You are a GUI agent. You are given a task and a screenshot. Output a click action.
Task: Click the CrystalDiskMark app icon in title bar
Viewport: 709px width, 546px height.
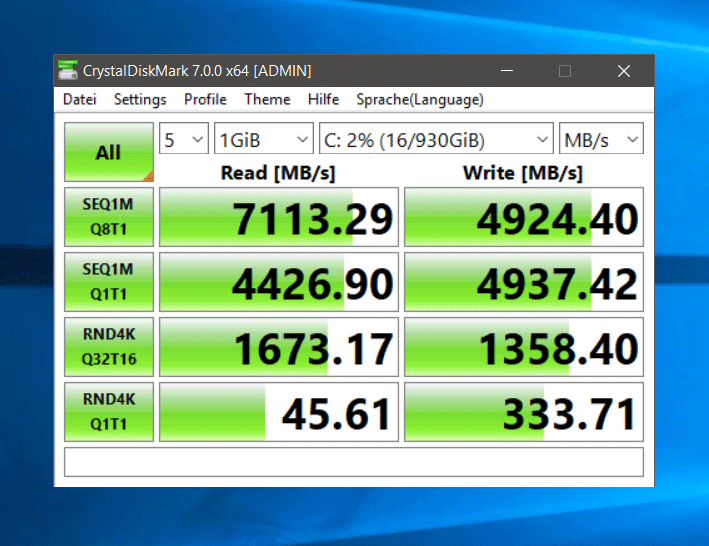tap(68, 71)
